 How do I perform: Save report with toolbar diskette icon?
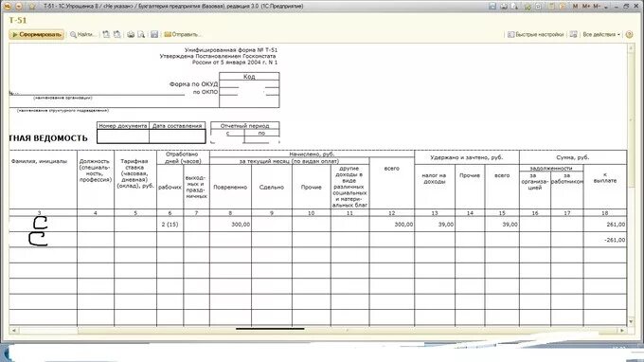[154, 34]
